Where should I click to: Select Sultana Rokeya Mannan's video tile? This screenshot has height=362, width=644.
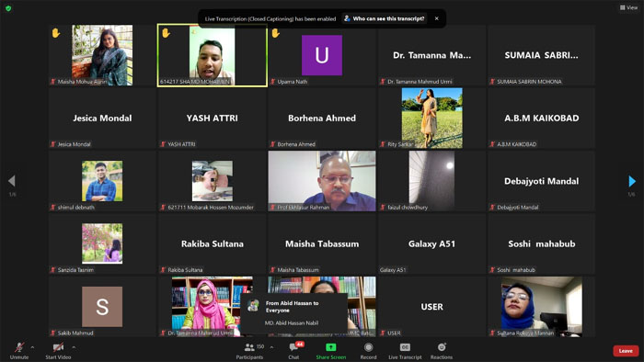541,307
